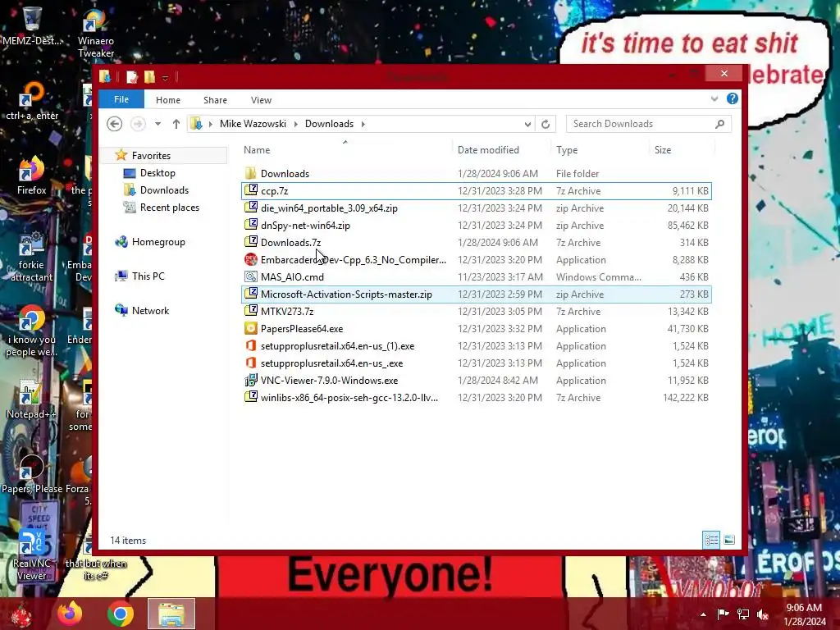Click the New folder quick access icon
Screen dimensions: 840x630
[149, 77]
